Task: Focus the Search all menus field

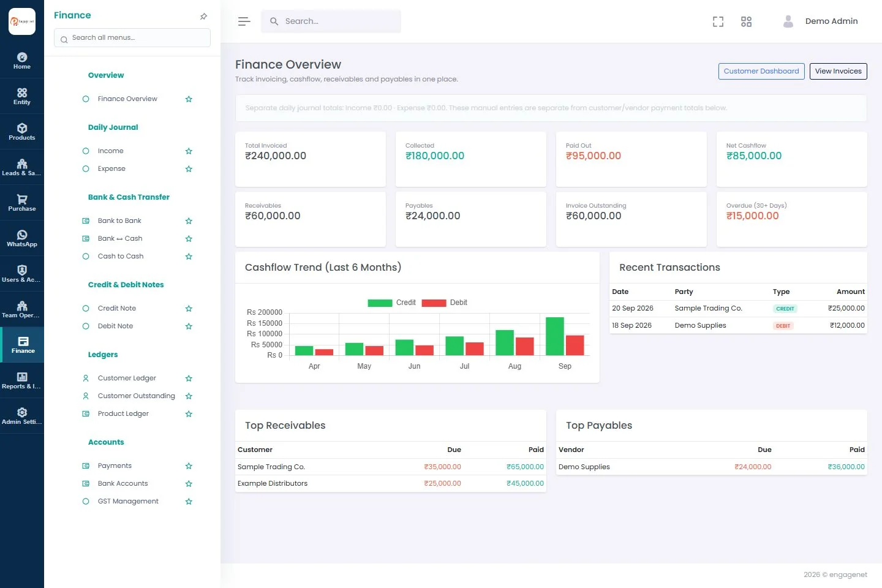Action: point(132,38)
